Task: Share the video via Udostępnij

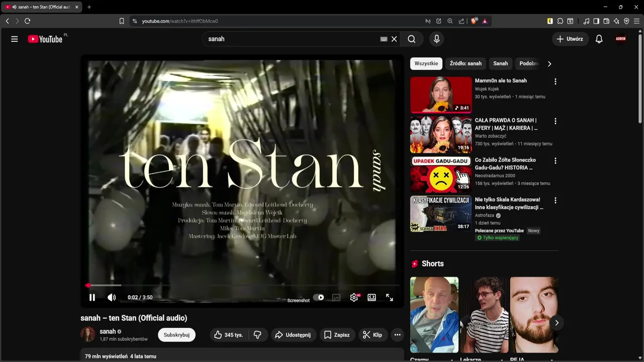Action: [x=293, y=335]
